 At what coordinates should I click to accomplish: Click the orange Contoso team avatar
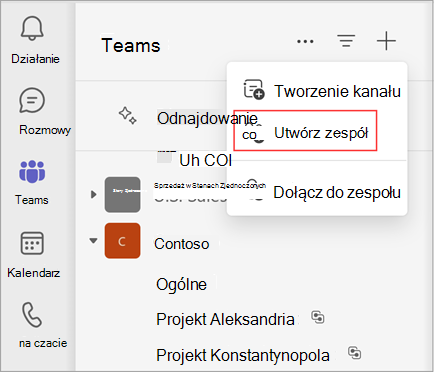point(122,241)
